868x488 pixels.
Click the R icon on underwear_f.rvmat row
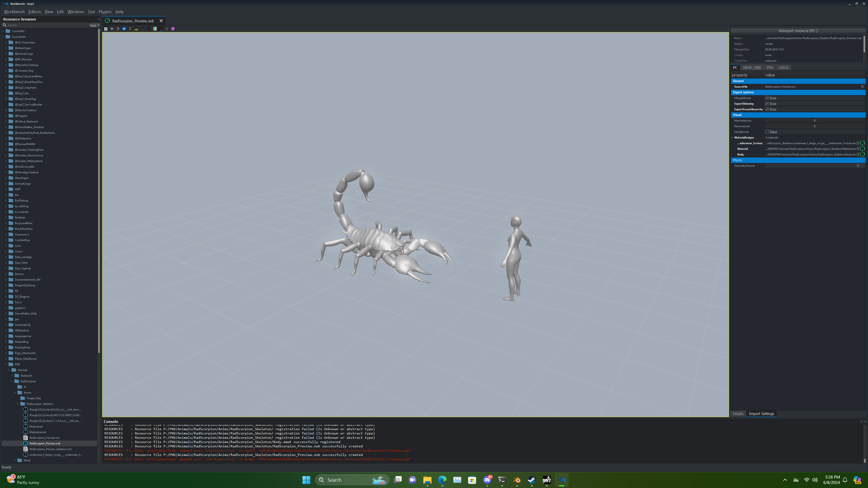pyautogui.click(x=863, y=143)
